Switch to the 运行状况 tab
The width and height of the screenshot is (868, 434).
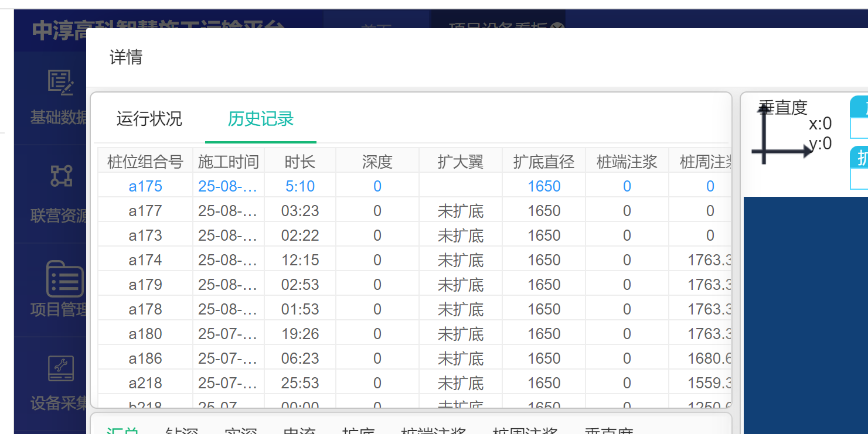pyautogui.click(x=149, y=119)
